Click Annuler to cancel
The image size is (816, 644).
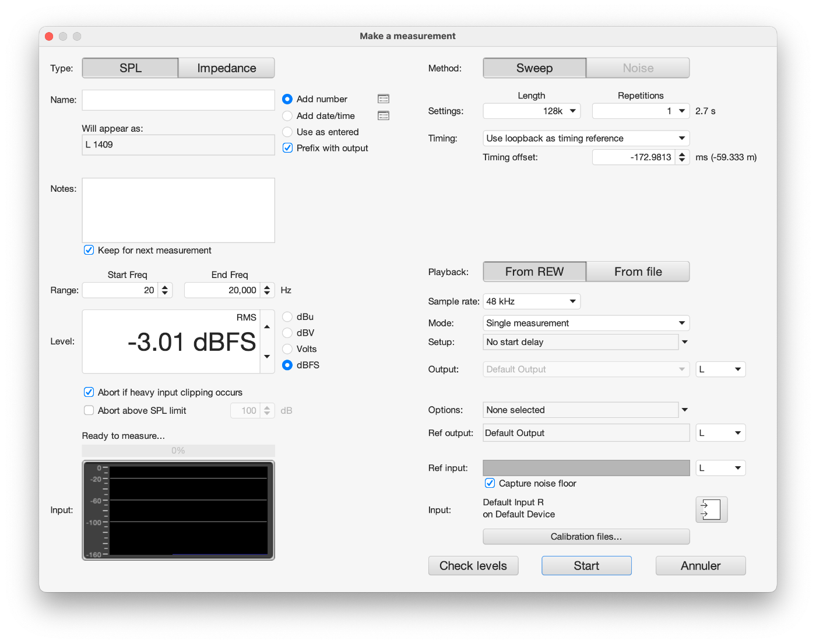pyautogui.click(x=701, y=565)
